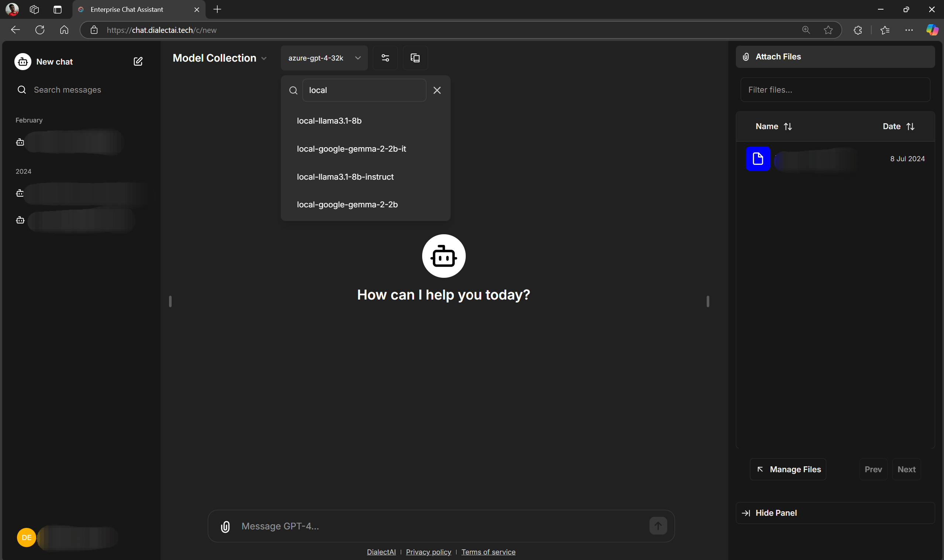944x560 pixels.
Task: Select the blue file document icon
Action: (x=758, y=159)
